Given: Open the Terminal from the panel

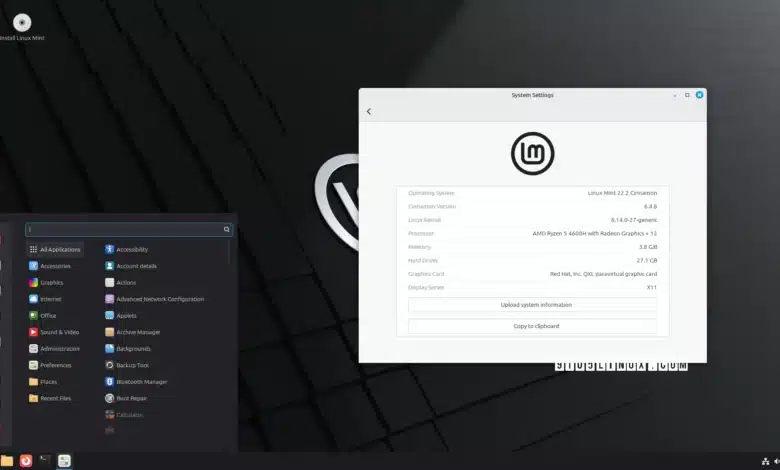Looking at the screenshot, I should pos(45,461).
